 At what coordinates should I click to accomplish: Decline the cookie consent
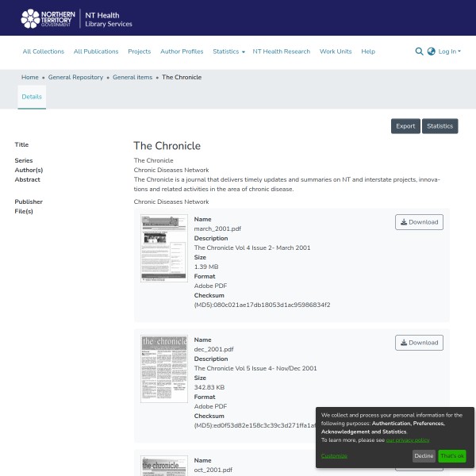pyautogui.click(x=424, y=456)
